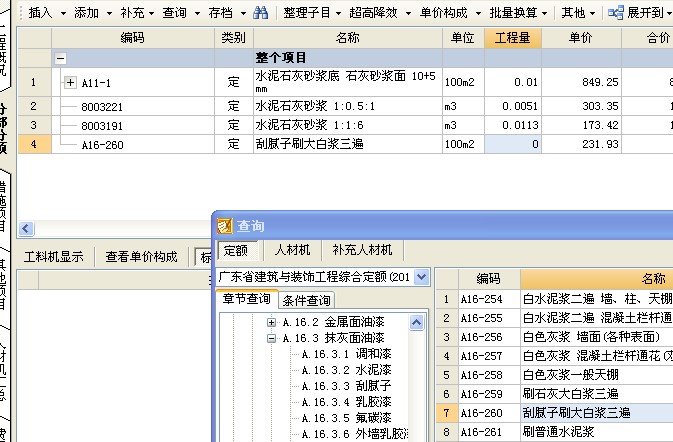Screen dimensions: 673x442
Task: Select code cell 8003191
Action: [133, 125]
